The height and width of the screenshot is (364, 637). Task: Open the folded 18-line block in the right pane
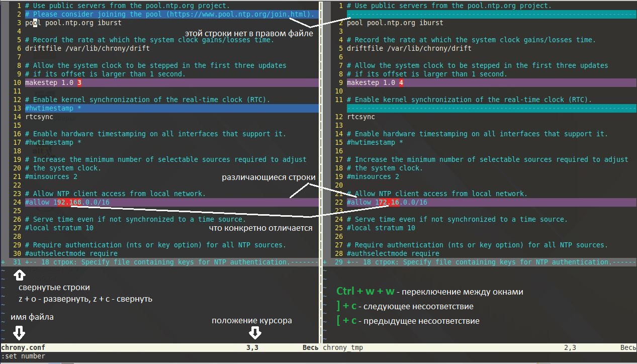[483, 262]
